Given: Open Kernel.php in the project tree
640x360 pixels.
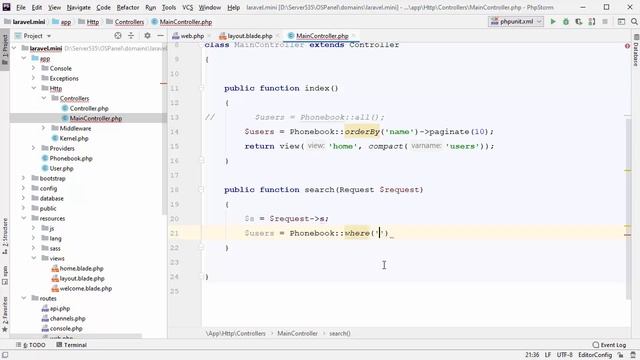Looking at the screenshot, I should coord(74,138).
